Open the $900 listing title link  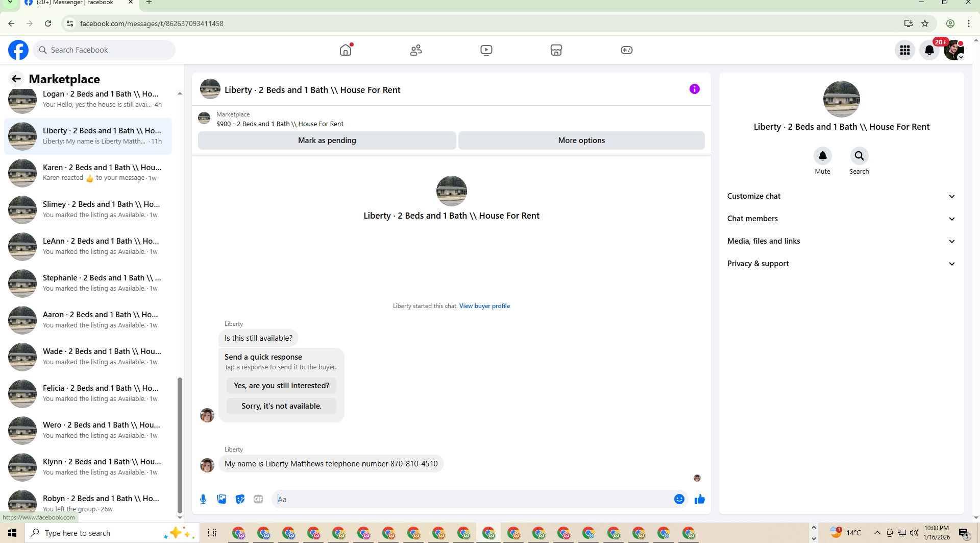click(x=280, y=124)
